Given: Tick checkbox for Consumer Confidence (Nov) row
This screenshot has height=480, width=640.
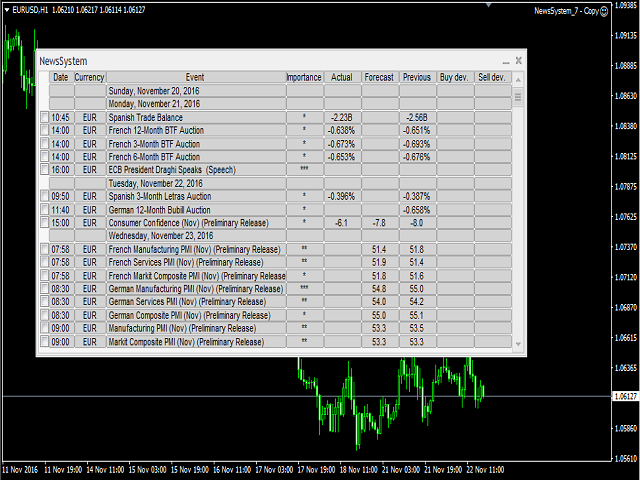Looking at the screenshot, I should click(x=44, y=223).
